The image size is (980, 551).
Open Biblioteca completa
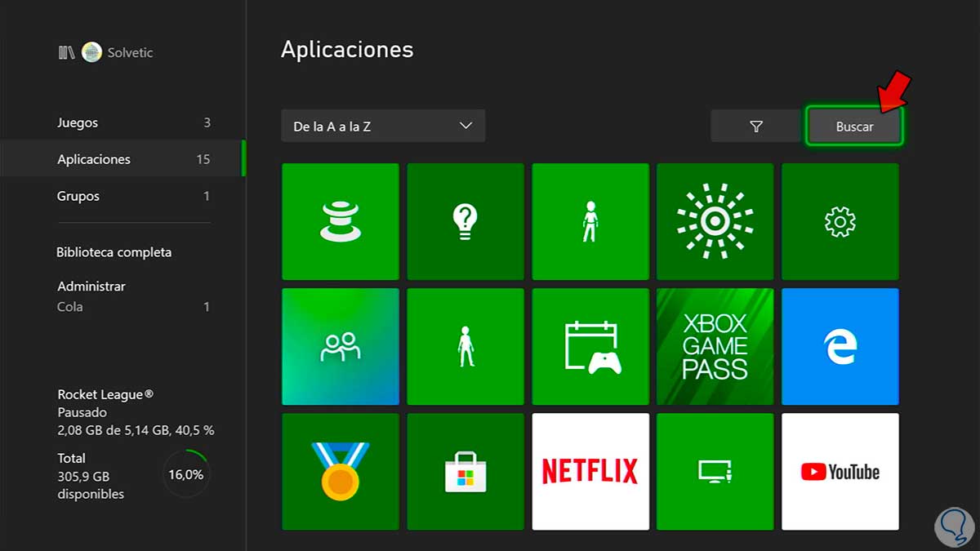click(x=114, y=252)
